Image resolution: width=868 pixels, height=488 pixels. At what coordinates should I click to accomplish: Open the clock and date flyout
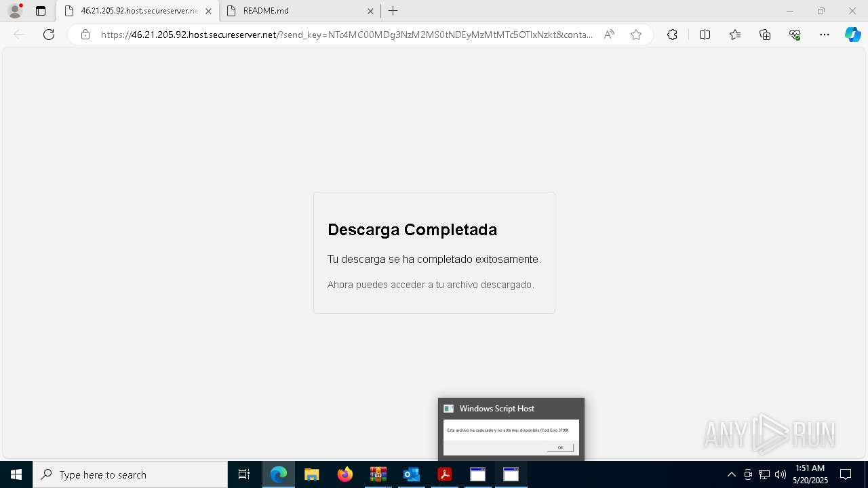click(x=810, y=474)
